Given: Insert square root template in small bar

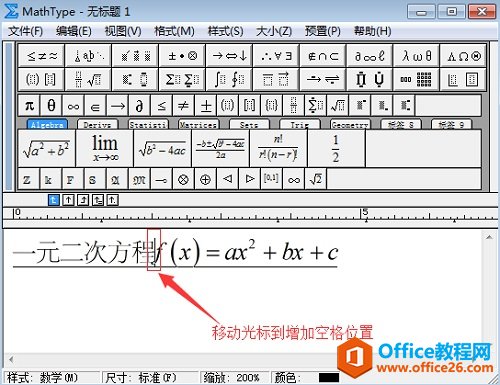Looking at the screenshot, I should [x=338, y=106].
